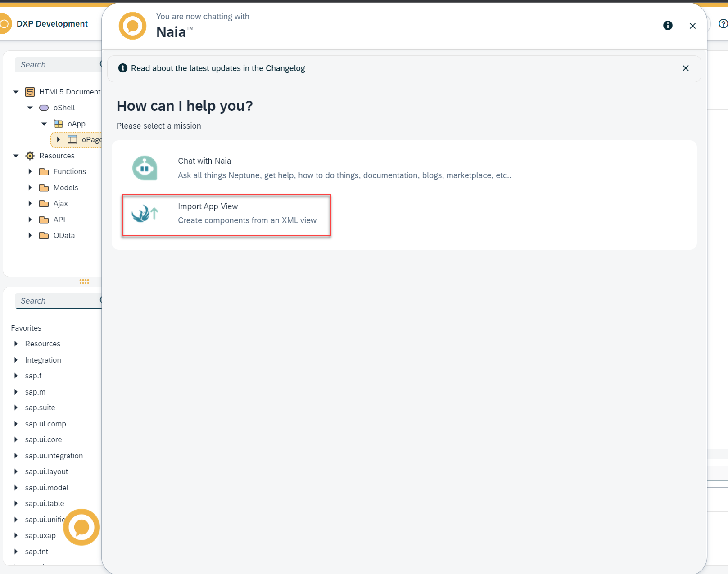
Task: Select the Favorites entry
Action: pos(26,328)
